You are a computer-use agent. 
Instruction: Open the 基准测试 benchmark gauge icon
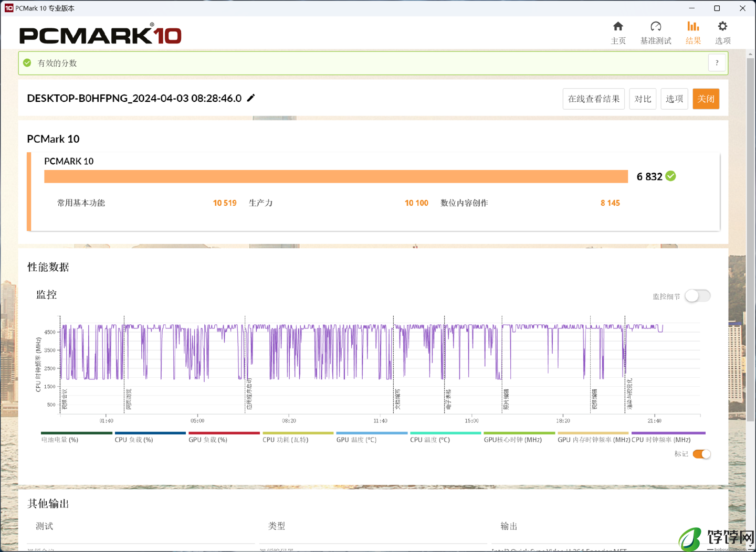click(656, 26)
